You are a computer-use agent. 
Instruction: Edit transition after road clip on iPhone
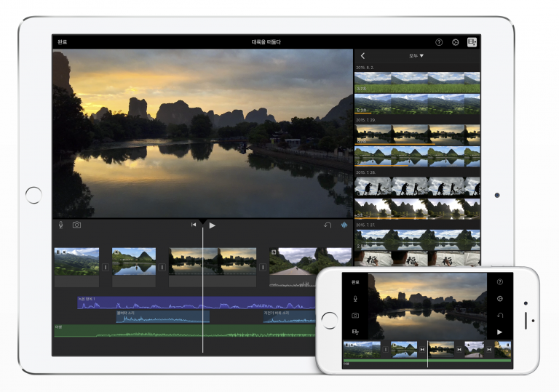[489, 350]
